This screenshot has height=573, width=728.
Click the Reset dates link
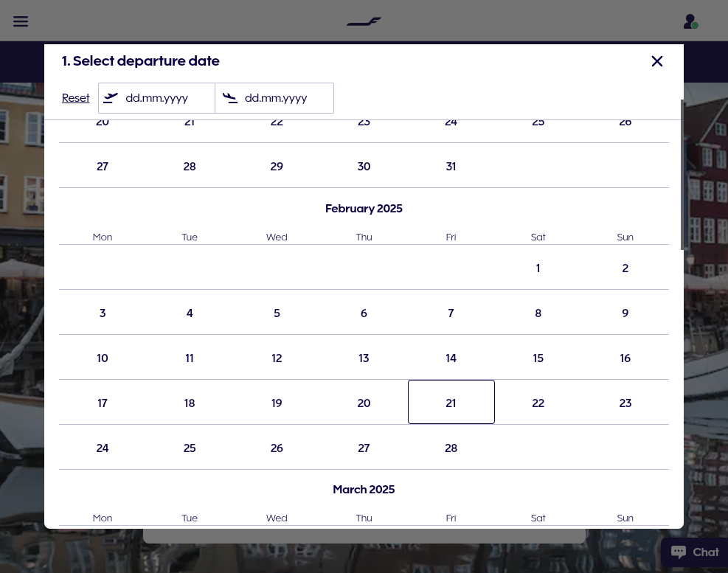click(76, 98)
